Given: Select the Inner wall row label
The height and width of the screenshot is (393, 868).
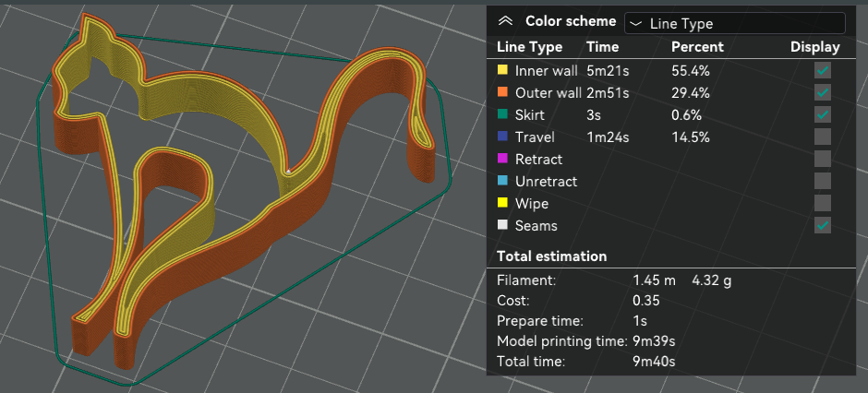Looking at the screenshot, I should 547,71.
